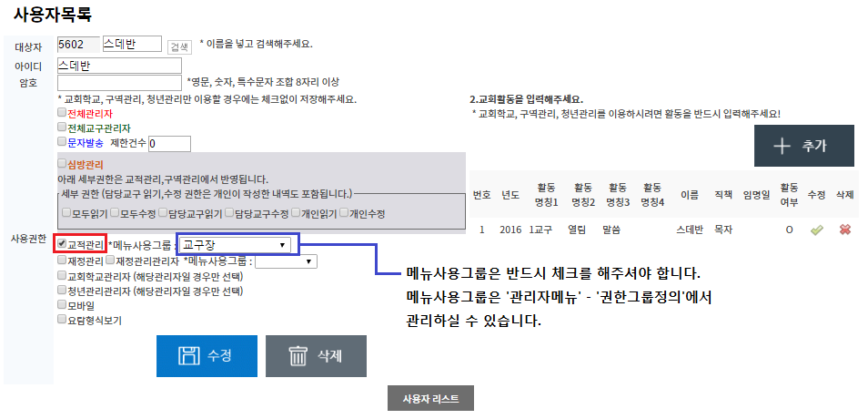The width and height of the screenshot is (868, 419).
Task: Click the 년도 column header
Action: click(510, 195)
